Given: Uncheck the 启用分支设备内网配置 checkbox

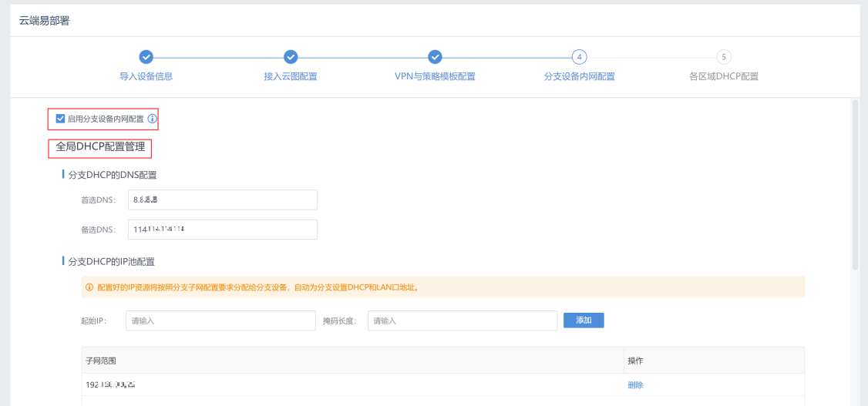Looking at the screenshot, I should [x=61, y=119].
